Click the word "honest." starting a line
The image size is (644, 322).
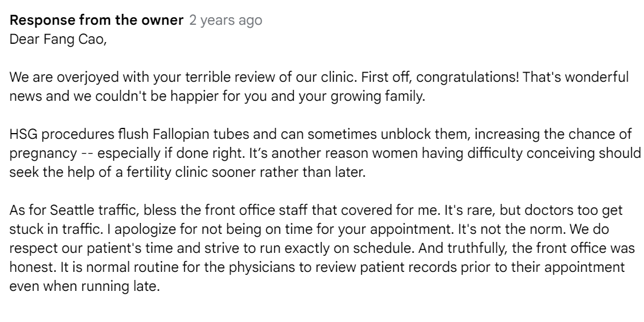tap(33, 267)
